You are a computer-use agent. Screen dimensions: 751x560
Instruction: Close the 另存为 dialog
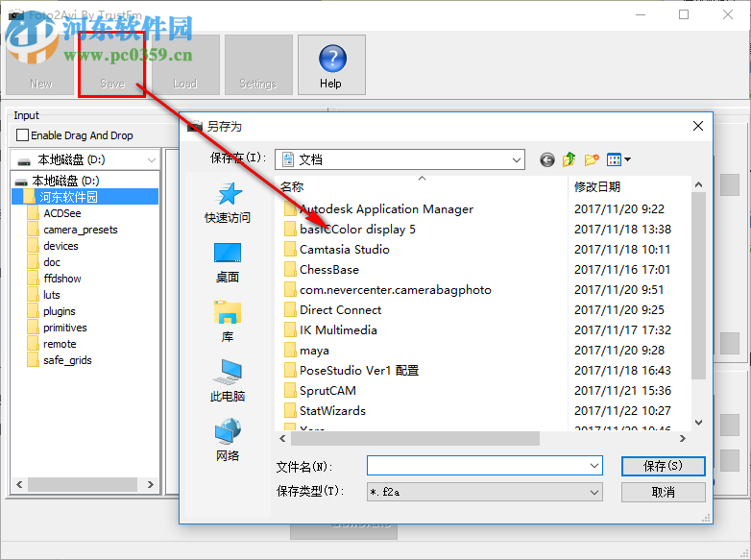[698, 126]
